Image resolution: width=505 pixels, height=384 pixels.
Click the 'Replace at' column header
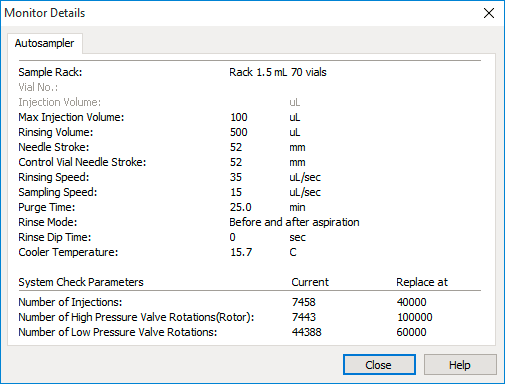422,282
